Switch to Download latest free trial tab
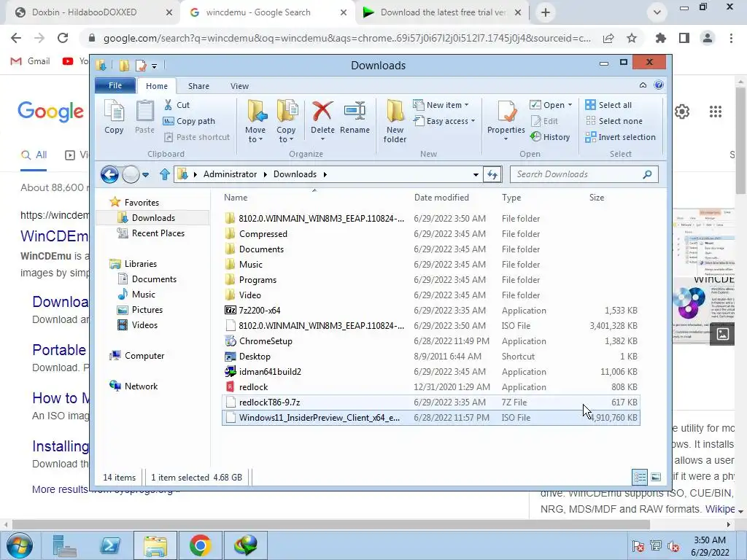Screen dimensions: 747x560 click(x=441, y=12)
